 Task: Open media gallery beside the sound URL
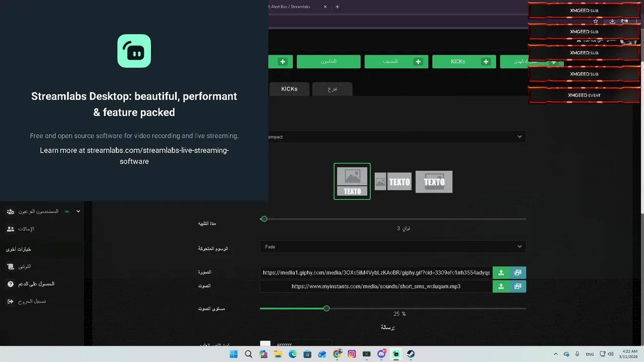click(518, 286)
